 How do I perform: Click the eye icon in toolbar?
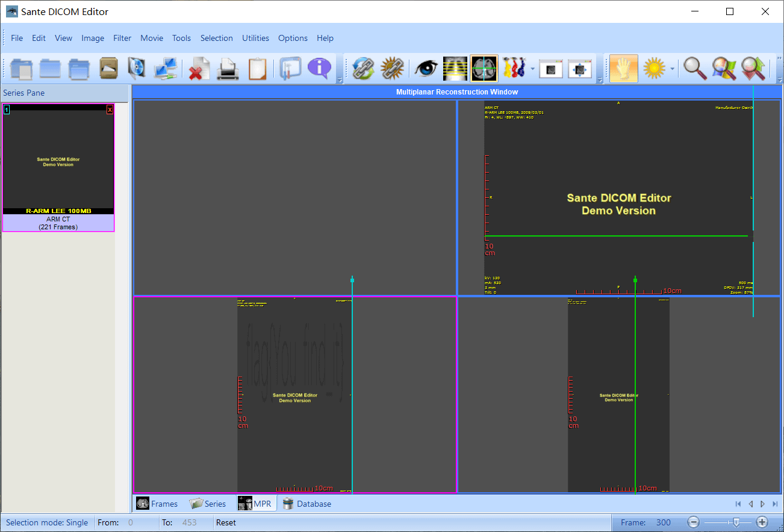click(x=426, y=69)
